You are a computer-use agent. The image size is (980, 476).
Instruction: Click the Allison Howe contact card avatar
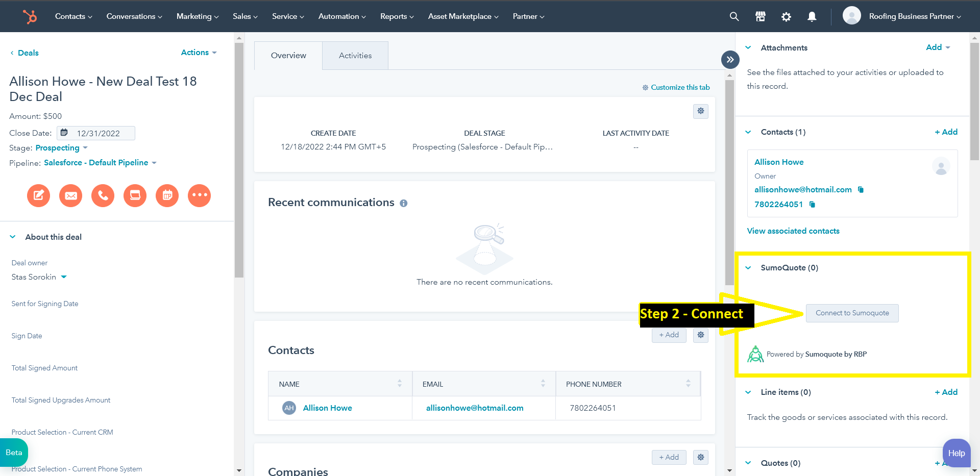(x=941, y=166)
